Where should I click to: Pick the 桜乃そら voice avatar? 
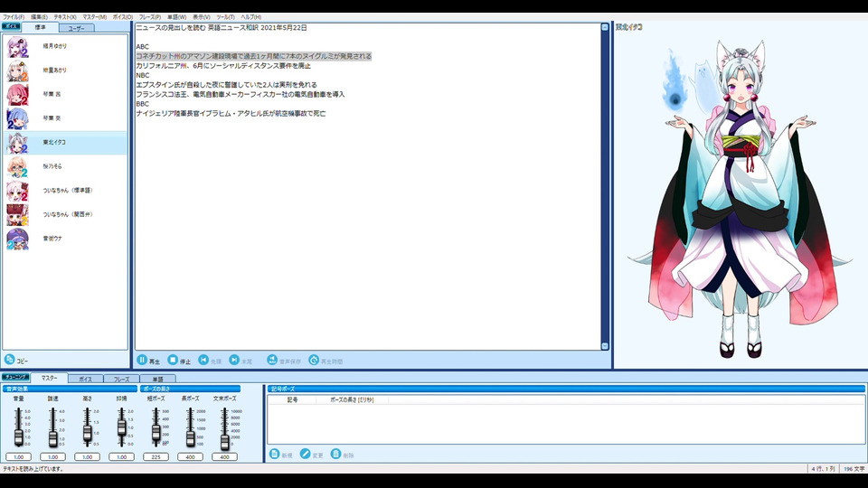(17, 166)
